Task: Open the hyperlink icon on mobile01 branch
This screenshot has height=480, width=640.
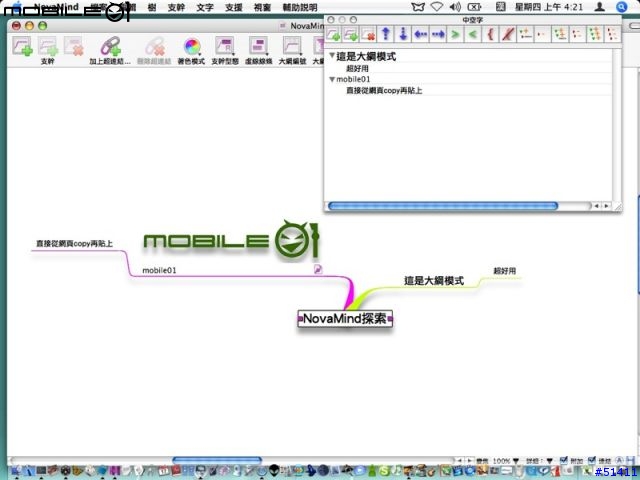Action: (x=318, y=269)
